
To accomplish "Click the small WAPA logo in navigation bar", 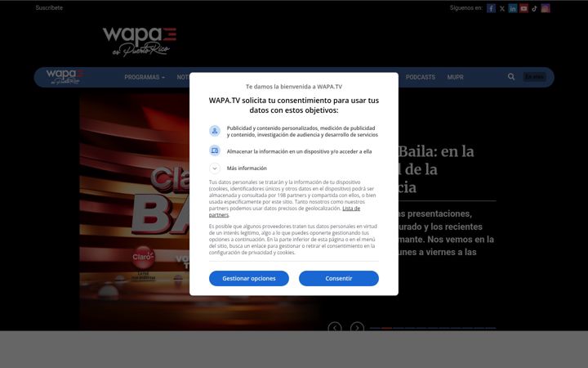I will click(x=65, y=77).
